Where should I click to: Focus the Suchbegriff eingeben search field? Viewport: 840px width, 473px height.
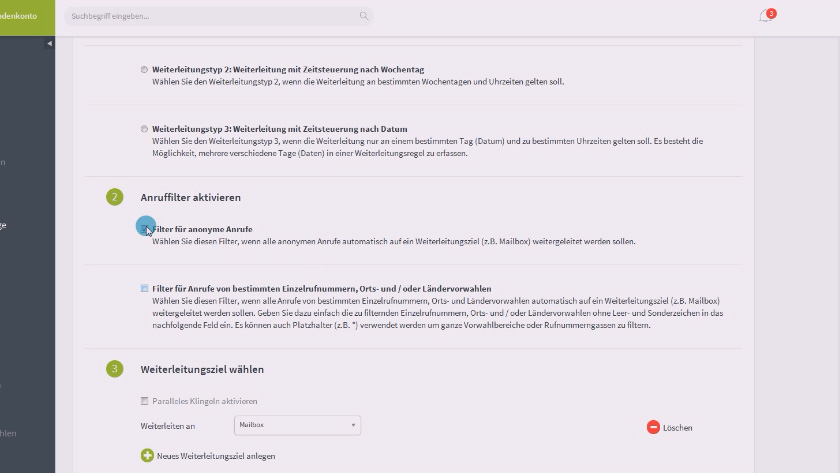pos(210,16)
